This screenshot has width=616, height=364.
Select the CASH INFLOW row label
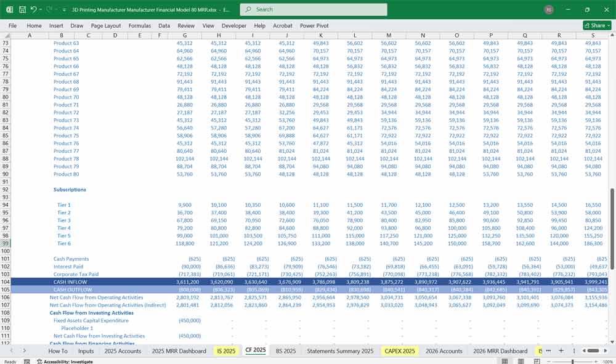[70, 282]
